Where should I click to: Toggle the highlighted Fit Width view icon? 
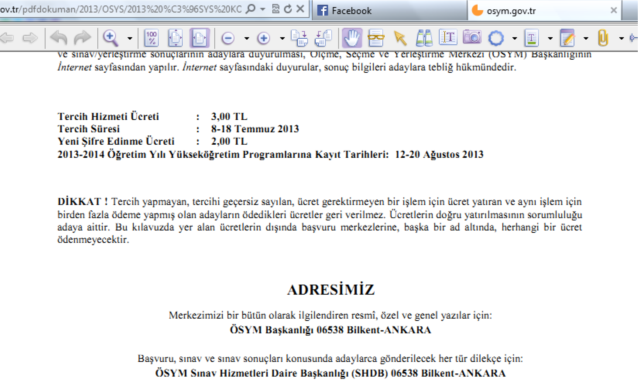[x=199, y=38]
